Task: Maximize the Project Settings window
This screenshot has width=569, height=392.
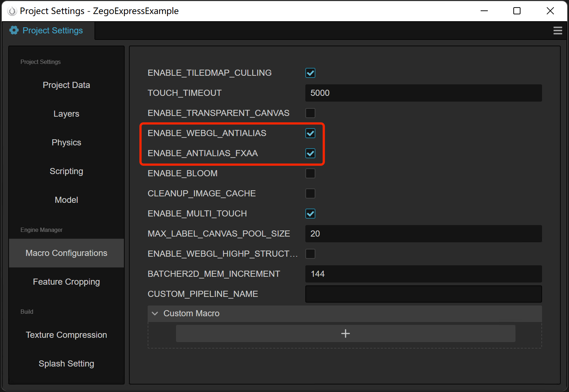Action: [x=517, y=11]
